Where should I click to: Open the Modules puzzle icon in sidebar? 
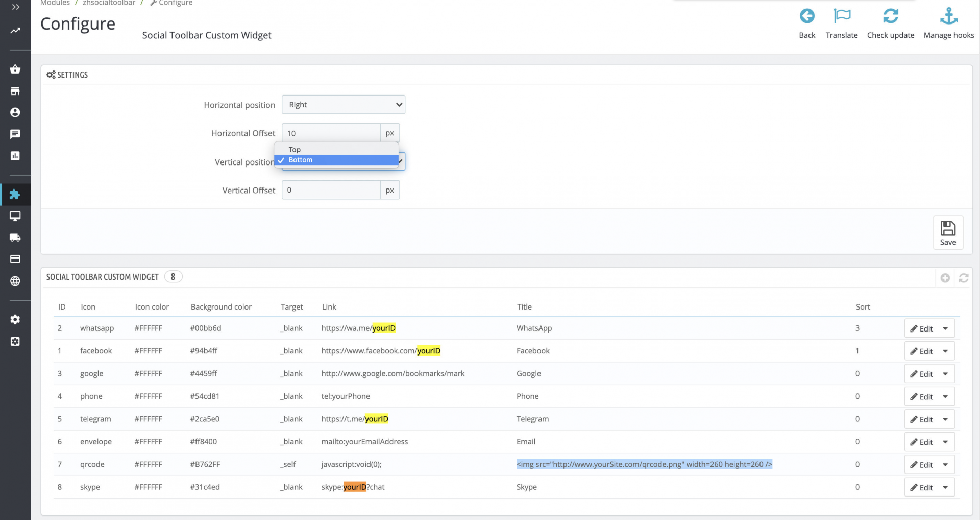pos(15,195)
